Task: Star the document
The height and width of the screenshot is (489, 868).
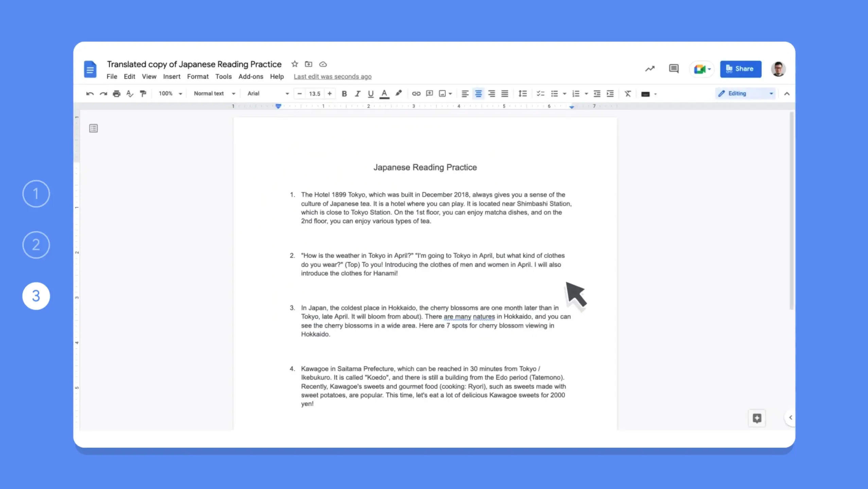Action: [x=294, y=64]
